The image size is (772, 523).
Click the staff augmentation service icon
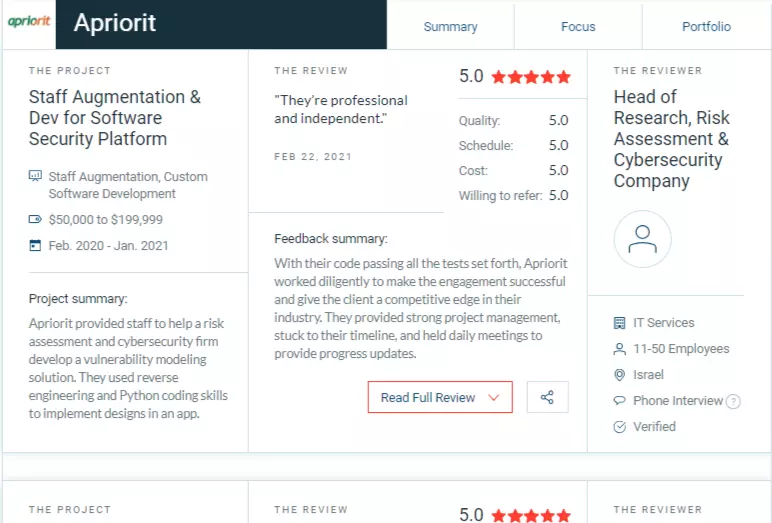click(x=35, y=176)
